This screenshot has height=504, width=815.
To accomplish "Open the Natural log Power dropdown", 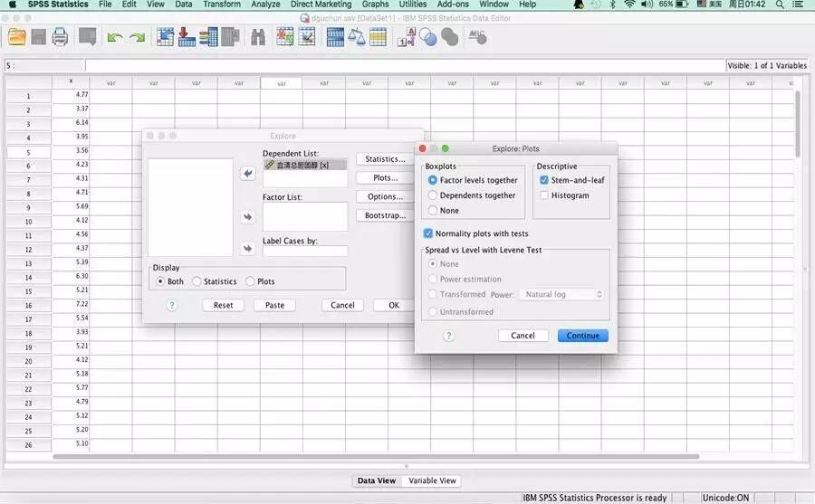I will click(561, 294).
